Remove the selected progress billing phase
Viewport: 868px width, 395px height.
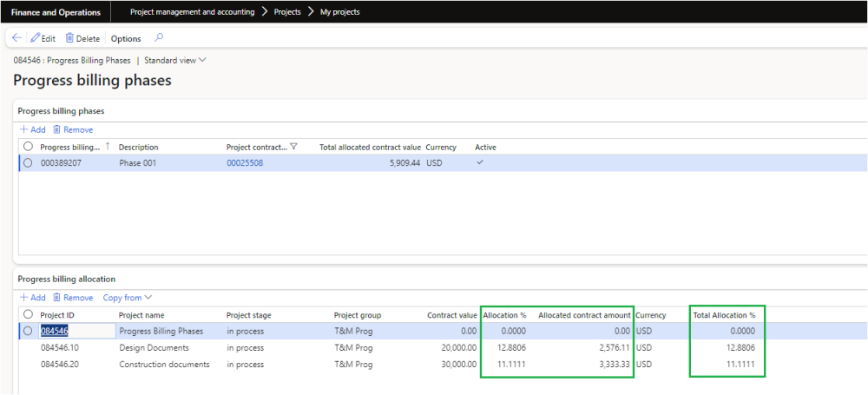[x=72, y=129]
